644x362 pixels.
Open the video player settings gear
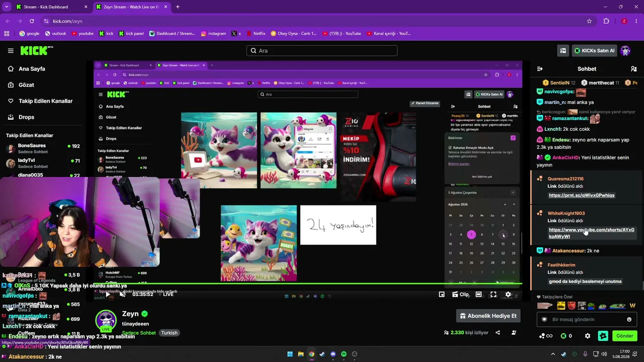[508, 295]
